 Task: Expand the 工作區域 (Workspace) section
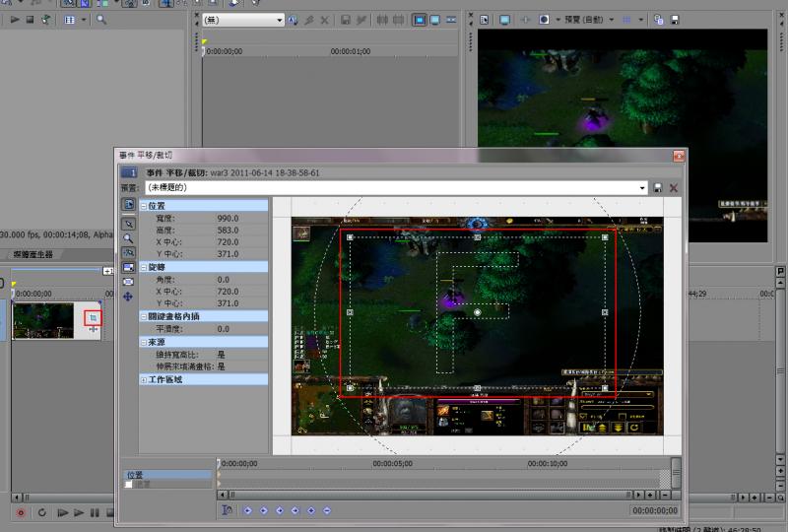[x=144, y=379]
